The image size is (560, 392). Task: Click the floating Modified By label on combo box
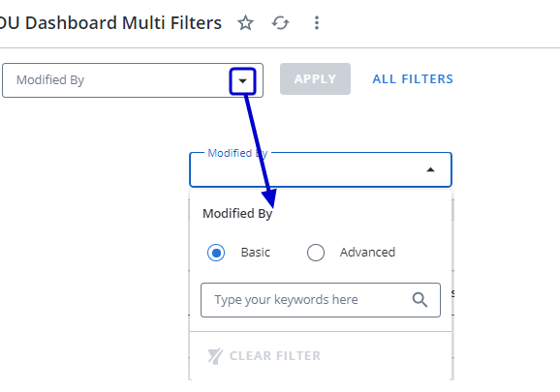point(238,153)
